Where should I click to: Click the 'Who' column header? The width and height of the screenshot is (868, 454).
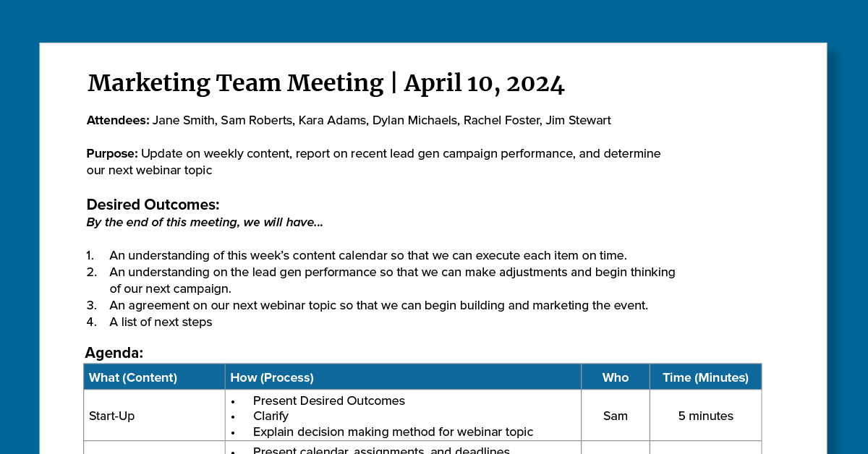pos(616,377)
